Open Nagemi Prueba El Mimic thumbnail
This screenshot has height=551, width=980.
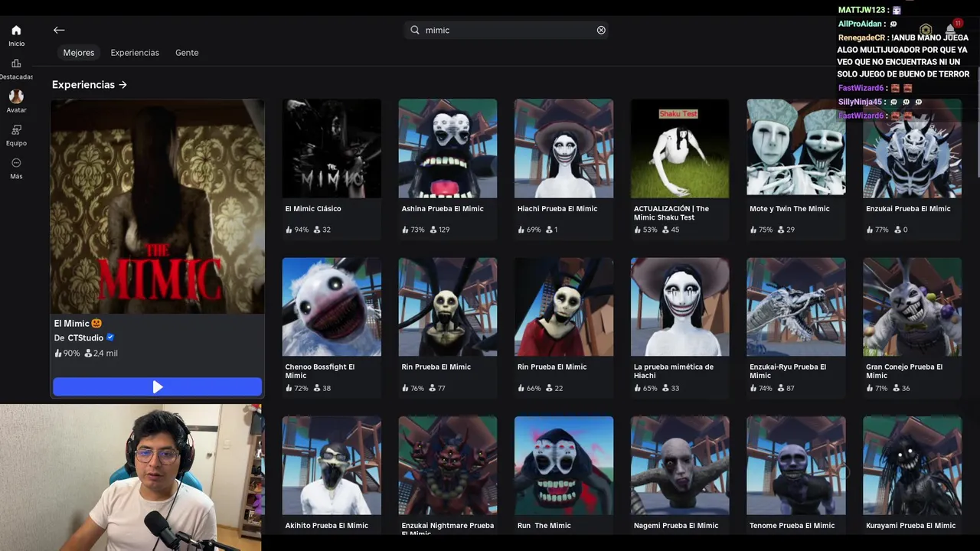point(680,465)
